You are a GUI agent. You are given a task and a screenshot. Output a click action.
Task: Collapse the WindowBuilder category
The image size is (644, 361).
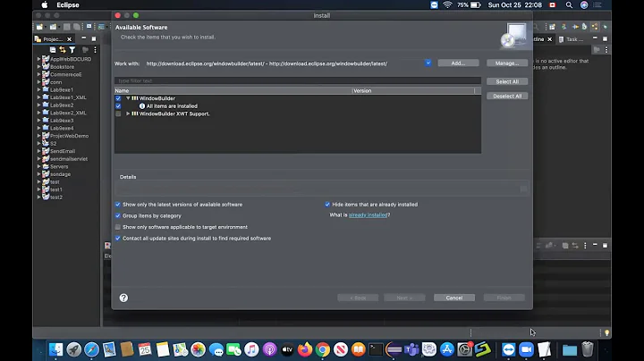(x=128, y=98)
